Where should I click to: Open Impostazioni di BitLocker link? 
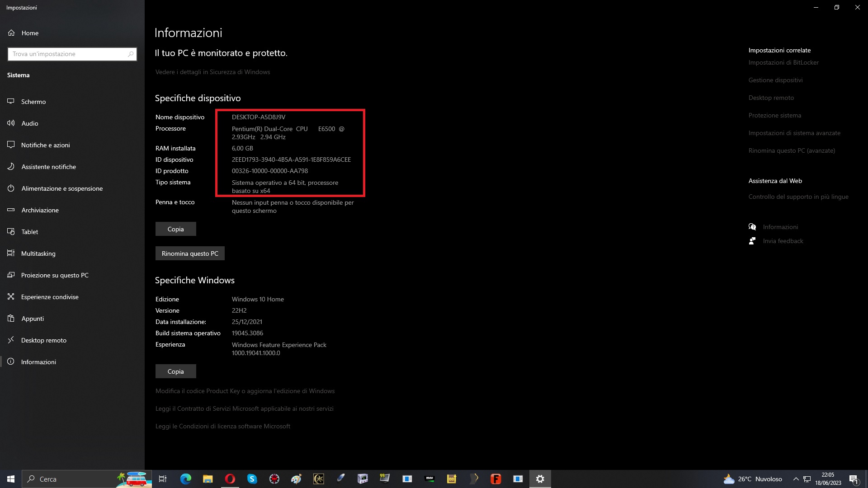(x=783, y=62)
